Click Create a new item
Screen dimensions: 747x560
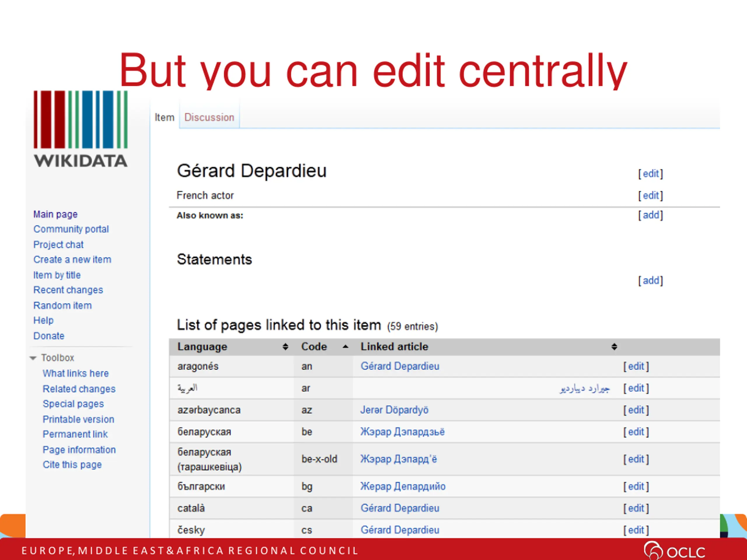point(72,259)
